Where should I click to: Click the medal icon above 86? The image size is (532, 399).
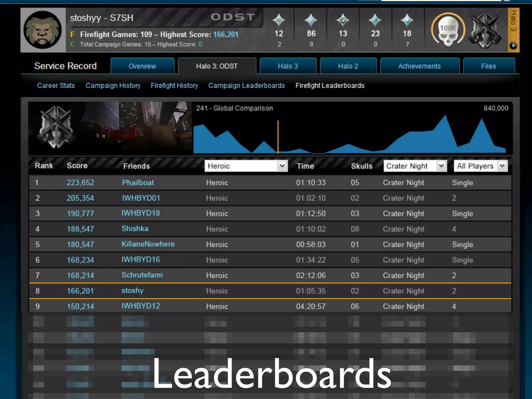pyautogui.click(x=311, y=20)
